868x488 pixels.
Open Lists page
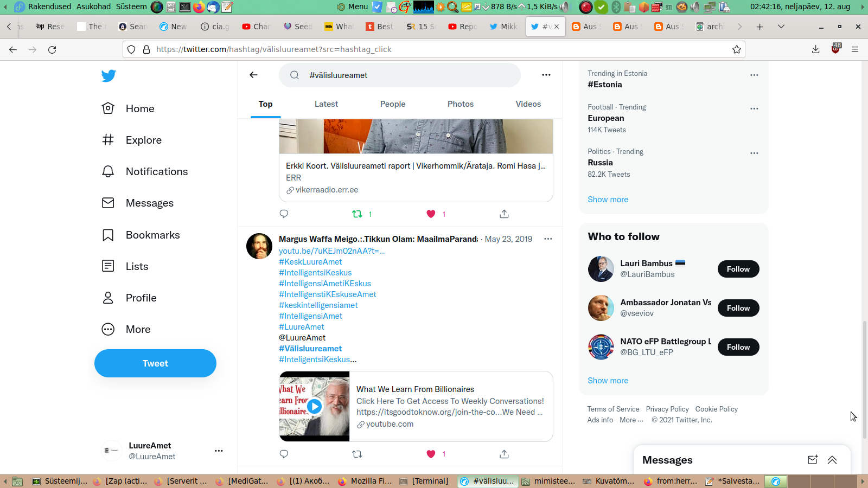125,266
